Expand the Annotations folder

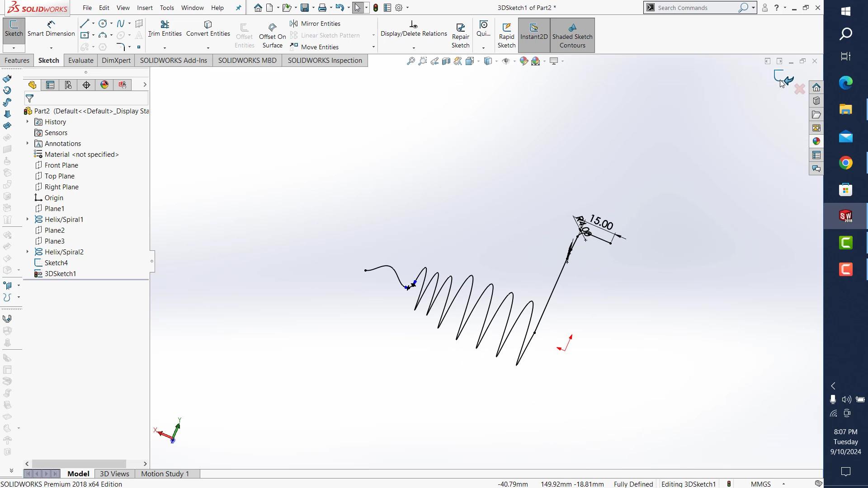(28, 143)
